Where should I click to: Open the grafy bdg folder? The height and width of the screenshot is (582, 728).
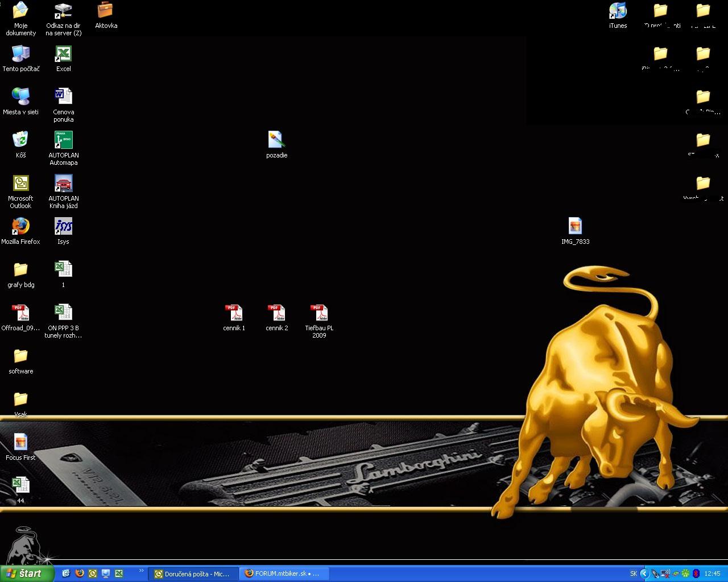pos(20,269)
